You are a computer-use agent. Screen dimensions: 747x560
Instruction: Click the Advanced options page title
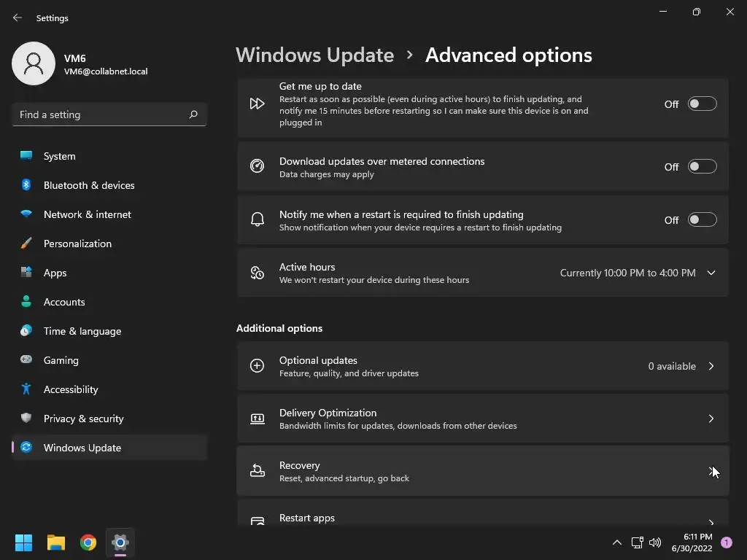click(508, 55)
